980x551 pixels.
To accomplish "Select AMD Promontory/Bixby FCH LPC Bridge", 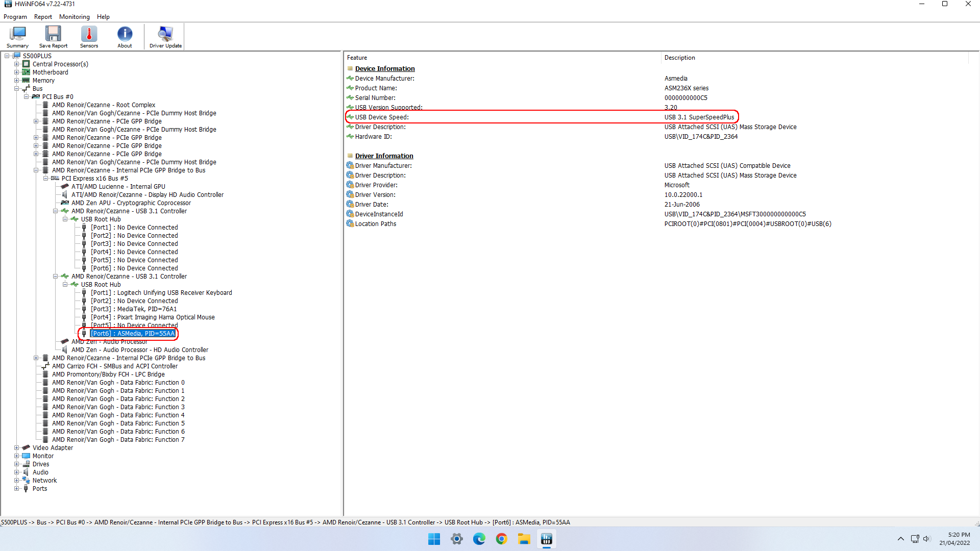I will [108, 374].
